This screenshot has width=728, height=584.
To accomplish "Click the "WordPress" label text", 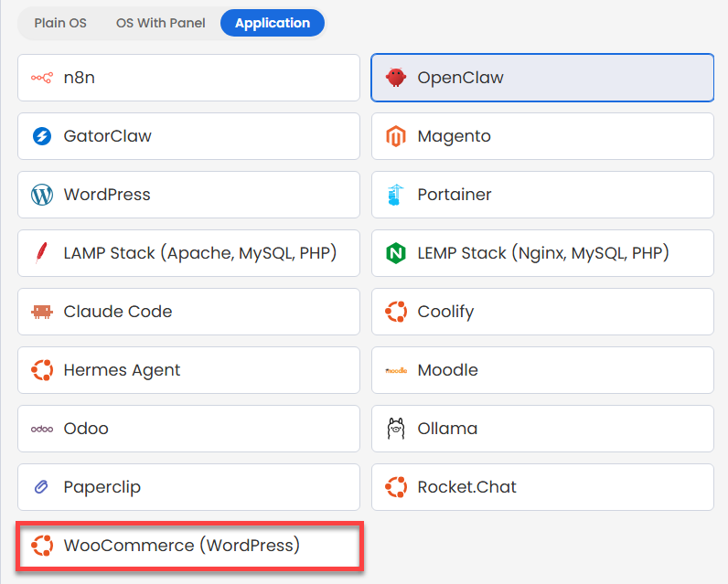I will 107,195.
